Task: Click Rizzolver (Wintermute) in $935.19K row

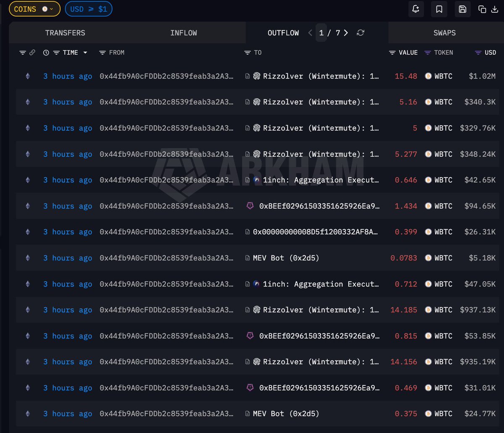Action: point(321,362)
